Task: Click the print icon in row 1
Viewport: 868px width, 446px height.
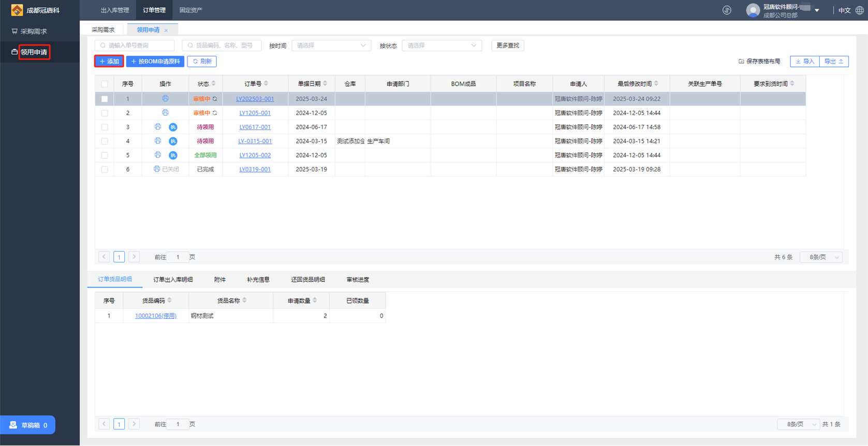Action: [x=165, y=98]
